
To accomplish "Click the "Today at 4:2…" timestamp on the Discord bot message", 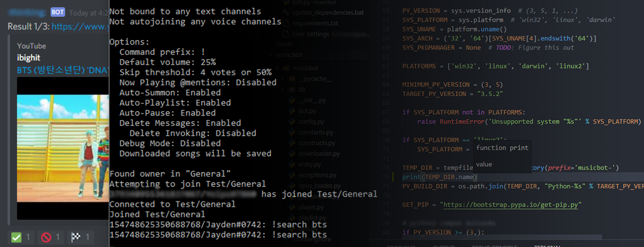I will (x=89, y=12).
